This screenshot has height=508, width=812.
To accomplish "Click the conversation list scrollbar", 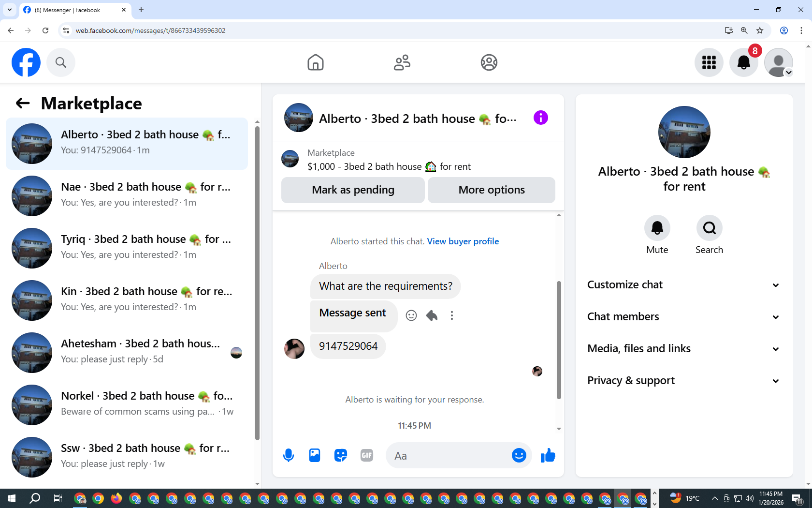I will click(x=257, y=283).
